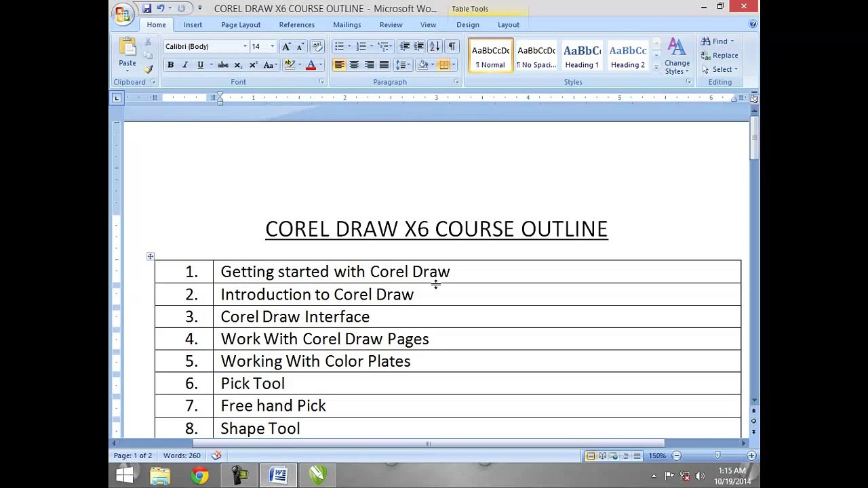Click the table move handle

[150, 256]
